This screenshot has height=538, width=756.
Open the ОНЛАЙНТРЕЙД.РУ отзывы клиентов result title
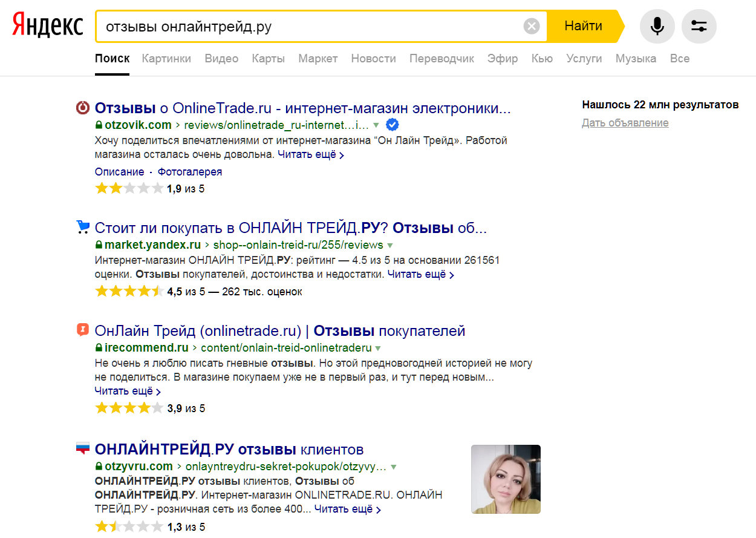click(x=229, y=450)
